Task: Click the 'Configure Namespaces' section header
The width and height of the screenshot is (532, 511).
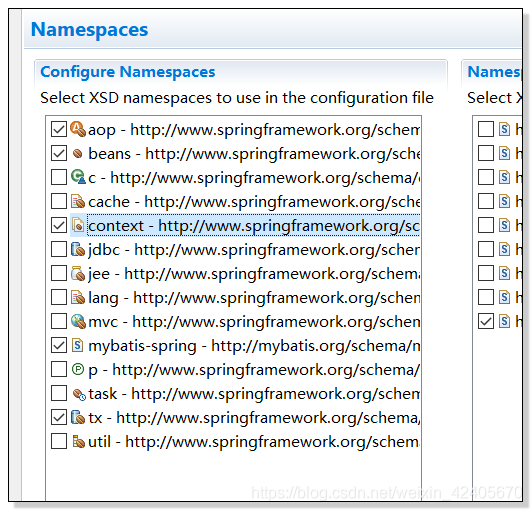Action: 128,72
